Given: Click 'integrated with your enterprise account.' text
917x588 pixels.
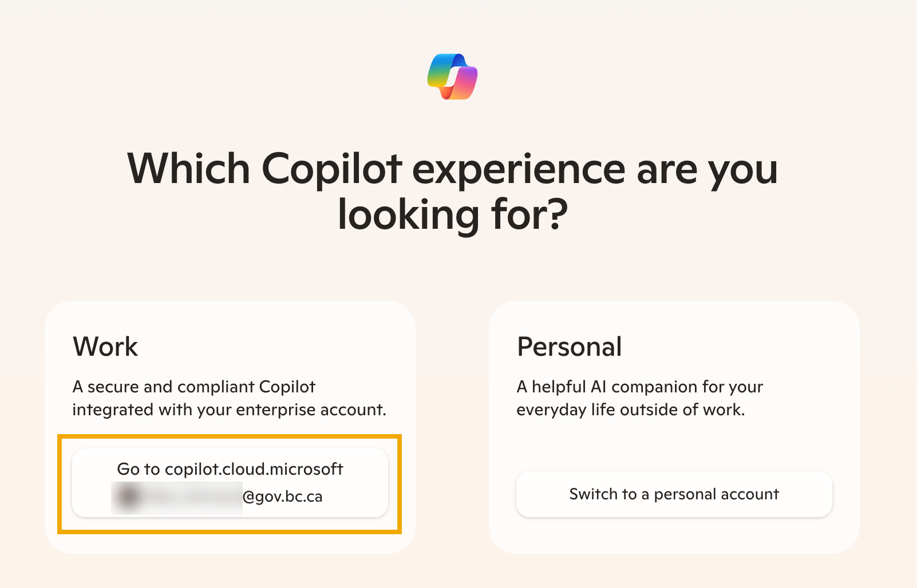Looking at the screenshot, I should coord(230,410).
